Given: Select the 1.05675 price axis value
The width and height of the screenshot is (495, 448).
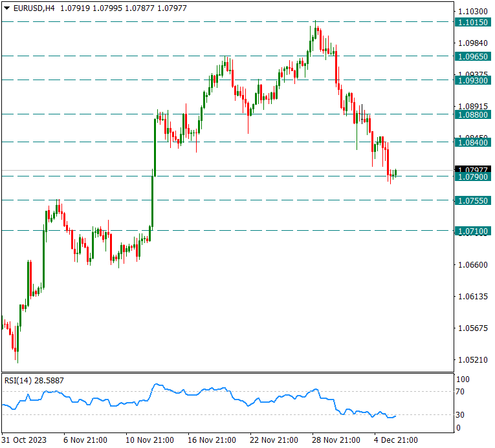Looking at the screenshot, I should (472, 328).
